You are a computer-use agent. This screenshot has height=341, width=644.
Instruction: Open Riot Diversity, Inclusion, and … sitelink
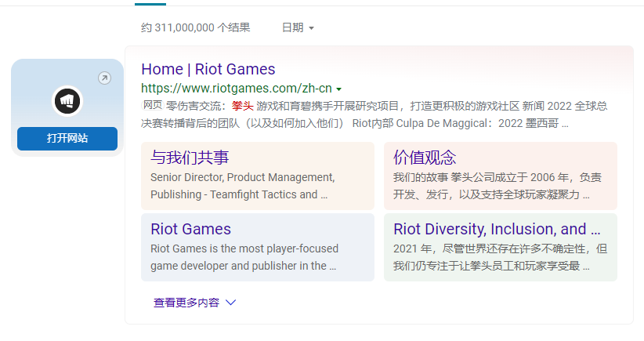click(497, 229)
